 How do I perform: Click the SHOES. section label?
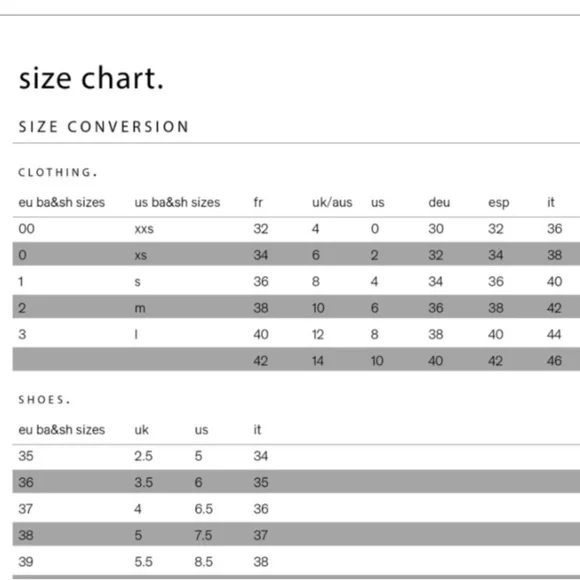pos(44,400)
